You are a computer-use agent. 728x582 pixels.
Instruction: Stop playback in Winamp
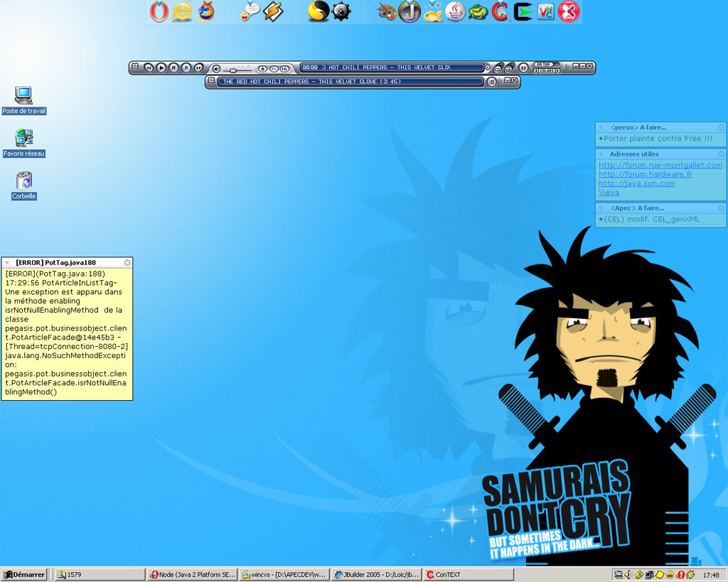pyautogui.click(x=186, y=68)
